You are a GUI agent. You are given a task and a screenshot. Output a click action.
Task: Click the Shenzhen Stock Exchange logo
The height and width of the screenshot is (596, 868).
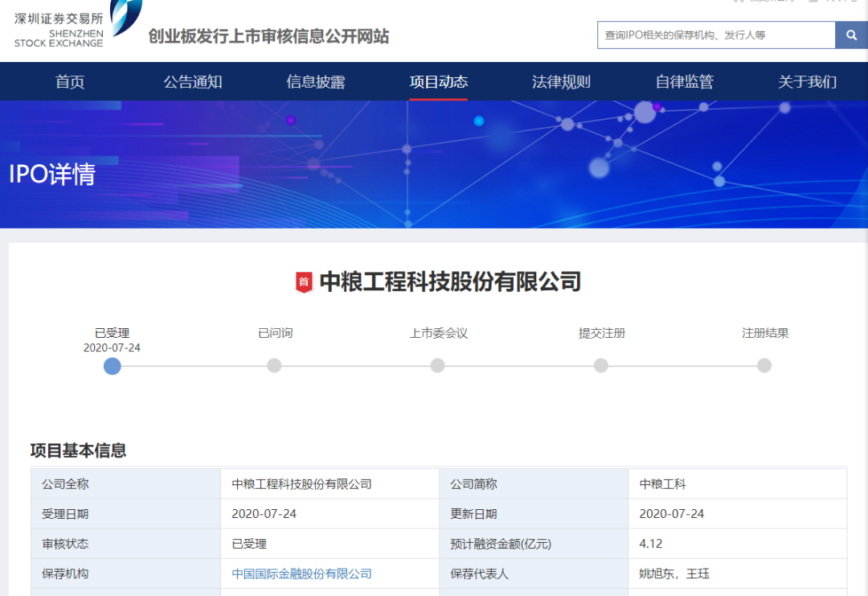click(x=78, y=25)
